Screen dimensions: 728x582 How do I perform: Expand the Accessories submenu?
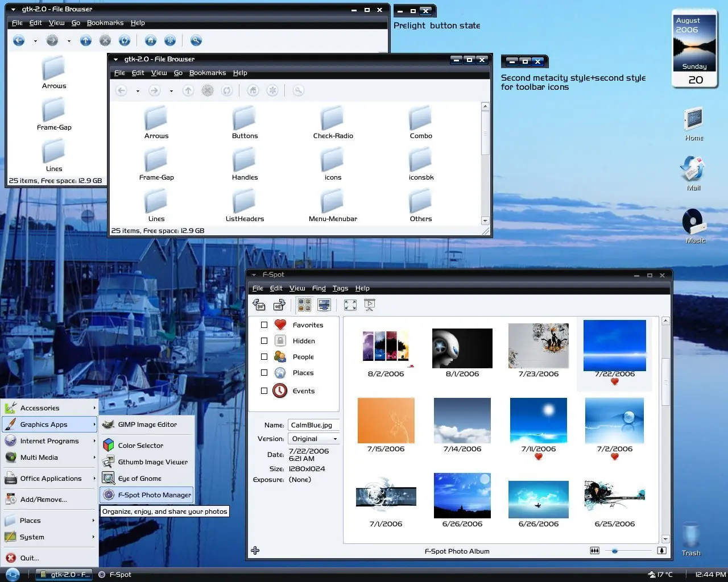click(x=50, y=408)
